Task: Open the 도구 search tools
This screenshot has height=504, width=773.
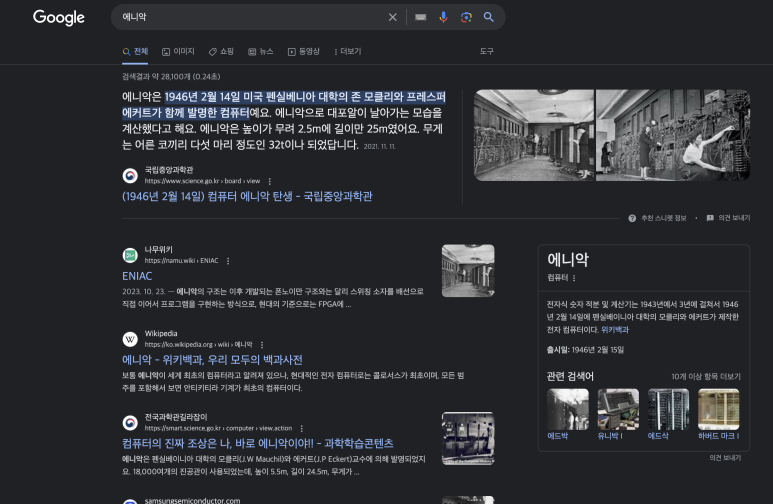Action: [x=487, y=51]
